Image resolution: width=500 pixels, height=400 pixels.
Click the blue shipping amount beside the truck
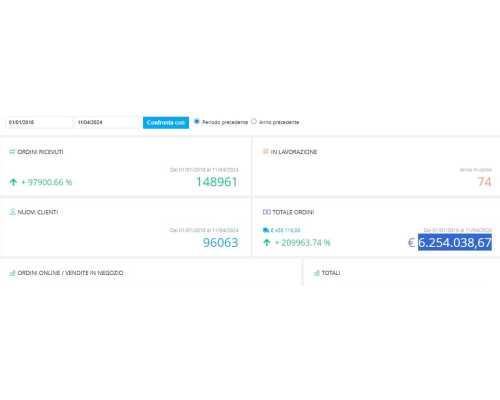point(285,230)
